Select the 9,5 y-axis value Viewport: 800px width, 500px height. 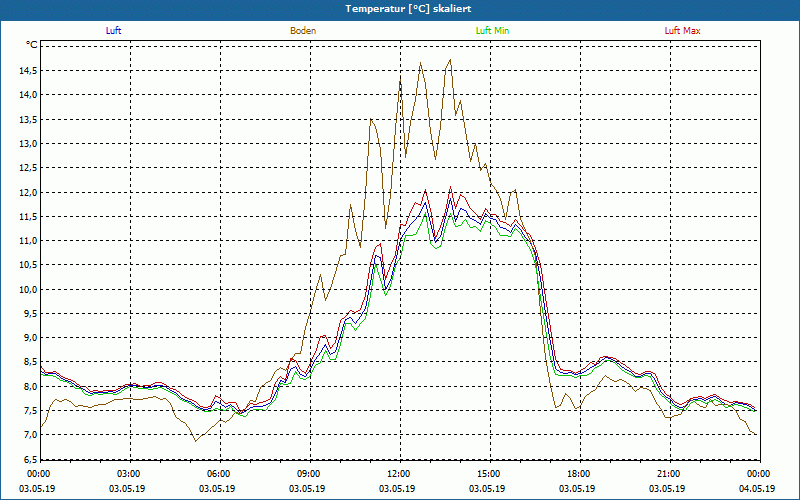(29, 314)
